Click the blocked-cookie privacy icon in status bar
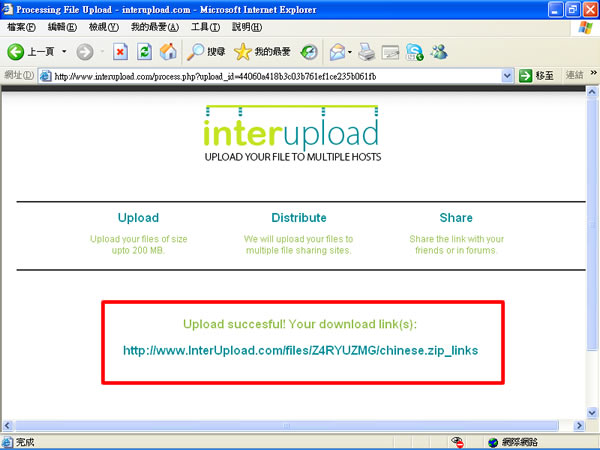The image size is (600, 450). coord(458,442)
